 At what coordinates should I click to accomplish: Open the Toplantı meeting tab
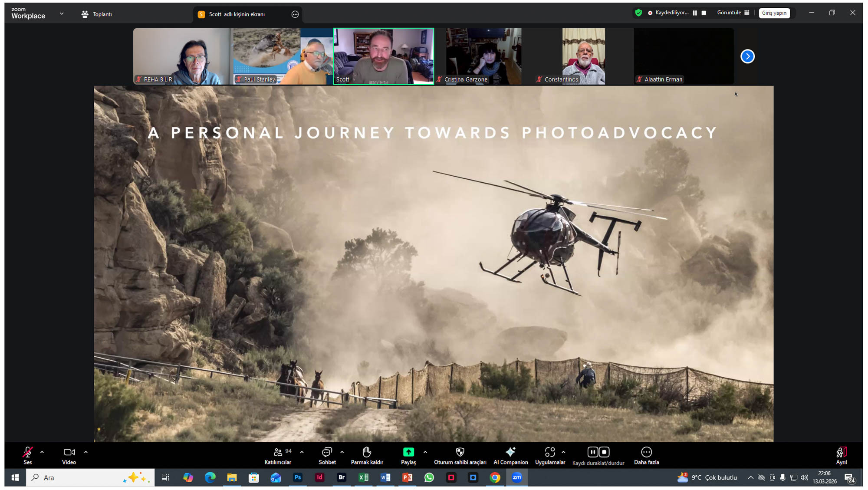(x=97, y=14)
